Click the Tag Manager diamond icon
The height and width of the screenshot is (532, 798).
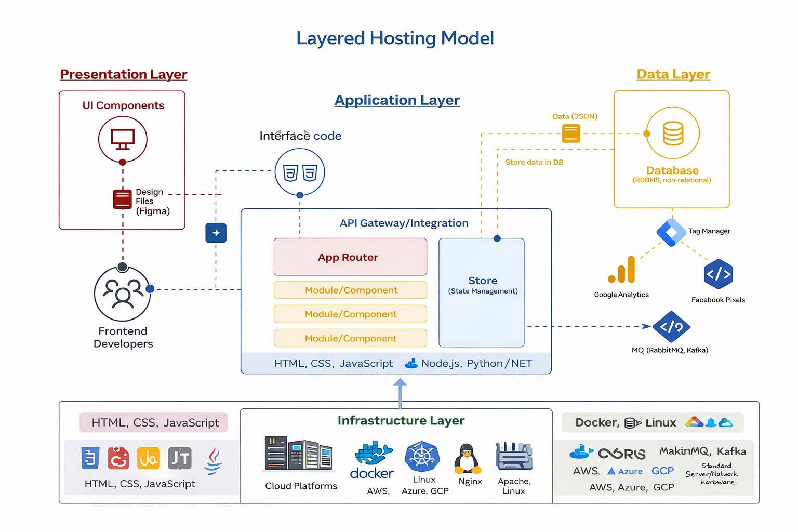[x=671, y=232]
